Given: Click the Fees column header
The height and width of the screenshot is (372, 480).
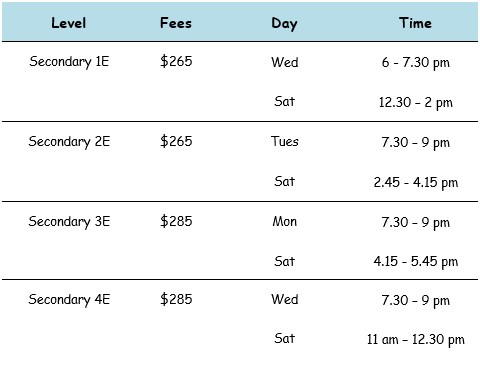Looking at the screenshot, I should 176,23.
